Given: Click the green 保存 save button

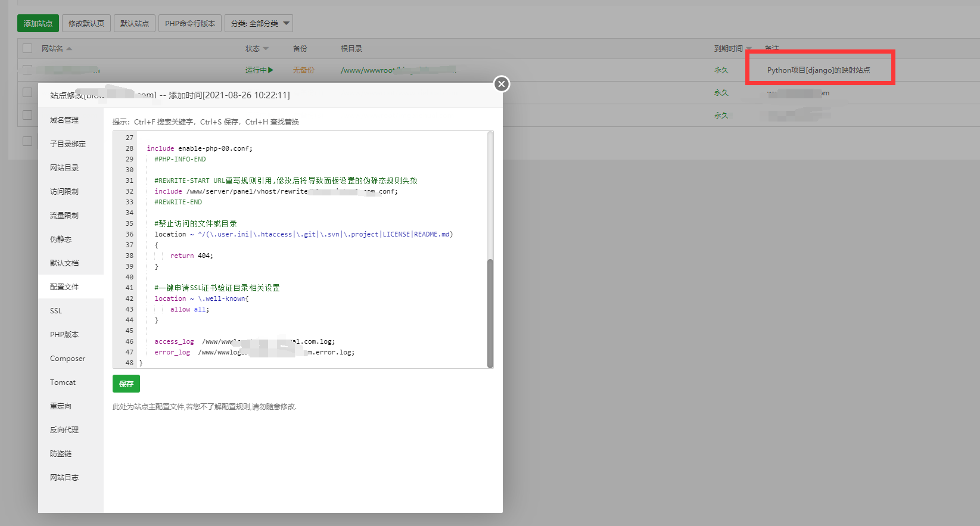Looking at the screenshot, I should coord(126,384).
